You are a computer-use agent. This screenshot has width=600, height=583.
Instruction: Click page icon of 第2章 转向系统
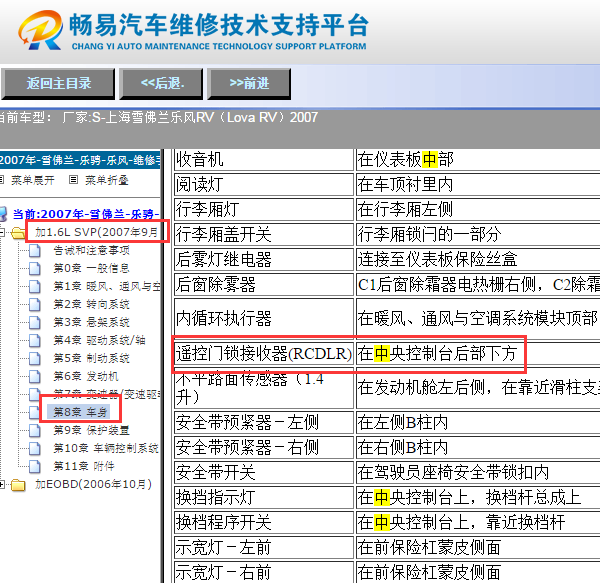[x=35, y=305]
